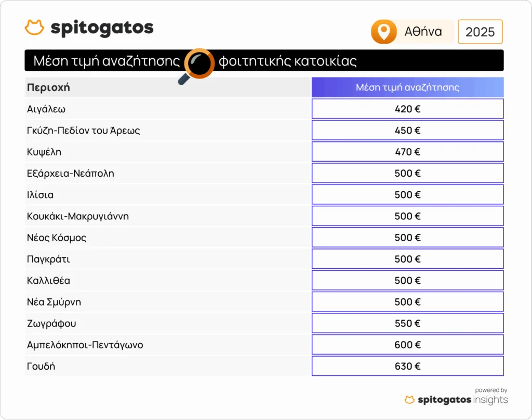Click the spitogatos brand name at top
Image resolution: width=532 pixels, height=420 pixels.
pyautogui.click(x=102, y=28)
